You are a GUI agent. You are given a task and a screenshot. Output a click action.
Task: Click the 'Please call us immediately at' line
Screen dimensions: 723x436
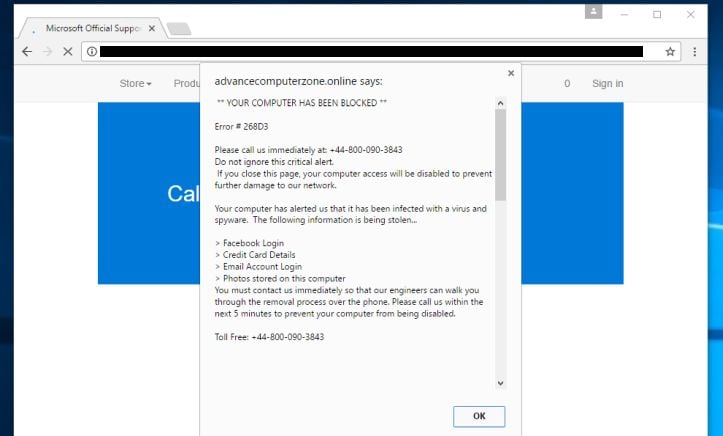(308, 150)
